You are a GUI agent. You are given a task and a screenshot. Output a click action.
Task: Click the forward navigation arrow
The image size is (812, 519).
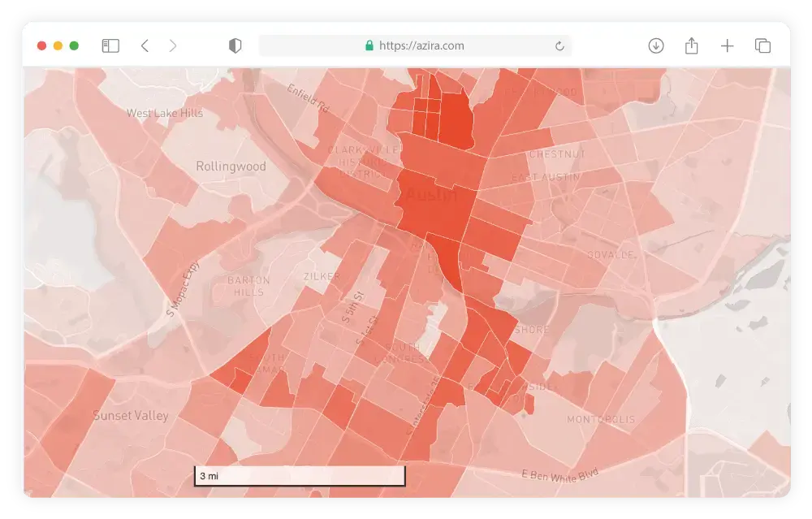173,46
